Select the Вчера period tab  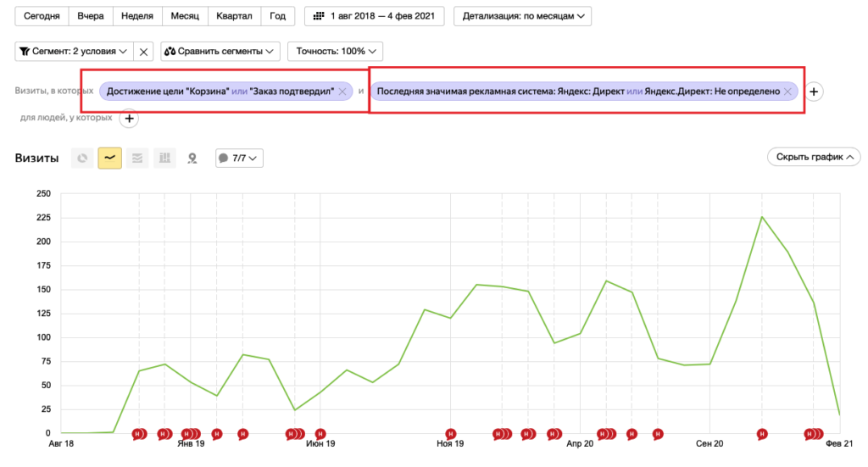91,16
